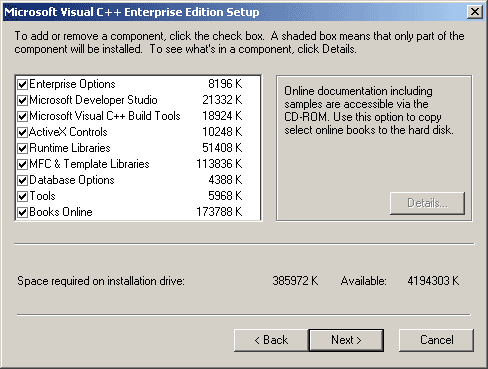
Task: Click the 113836 K size value
Action: [x=219, y=164]
